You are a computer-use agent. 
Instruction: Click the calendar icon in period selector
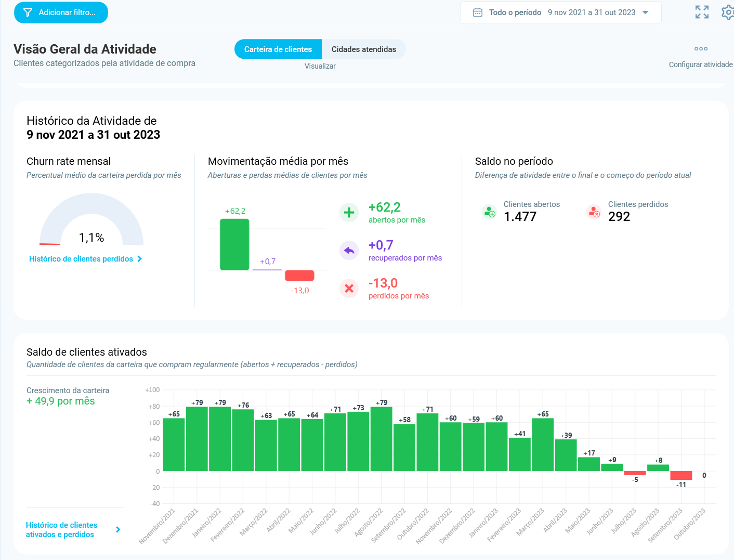478,12
